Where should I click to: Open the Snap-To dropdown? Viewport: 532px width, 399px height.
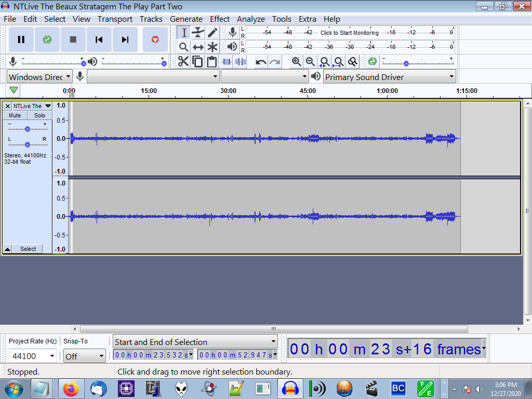[x=84, y=356]
